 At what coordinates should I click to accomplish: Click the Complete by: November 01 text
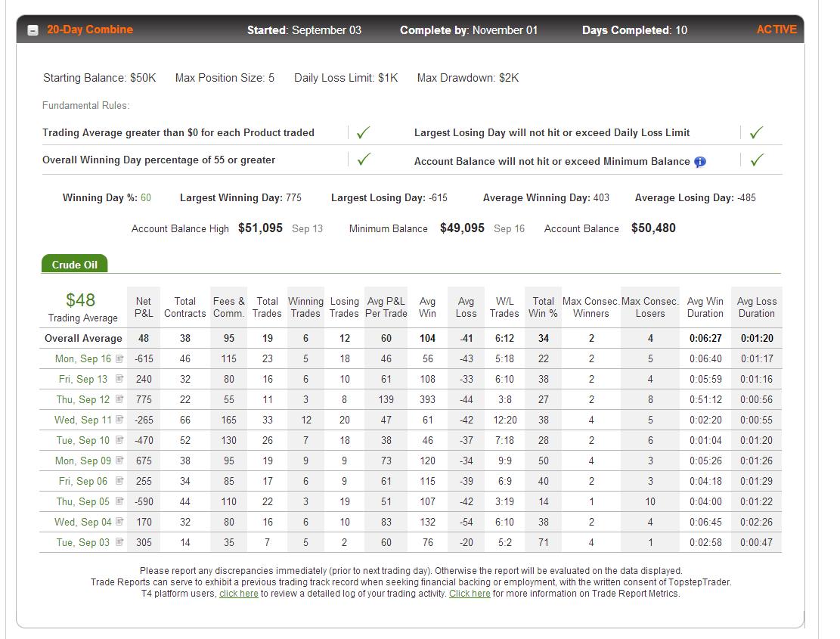(x=469, y=30)
